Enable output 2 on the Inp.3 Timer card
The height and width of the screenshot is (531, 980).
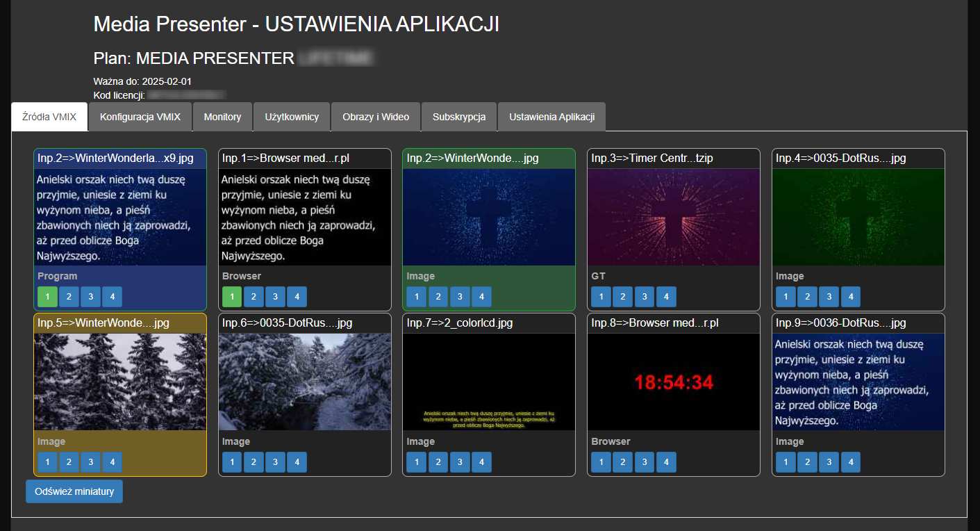click(x=623, y=297)
